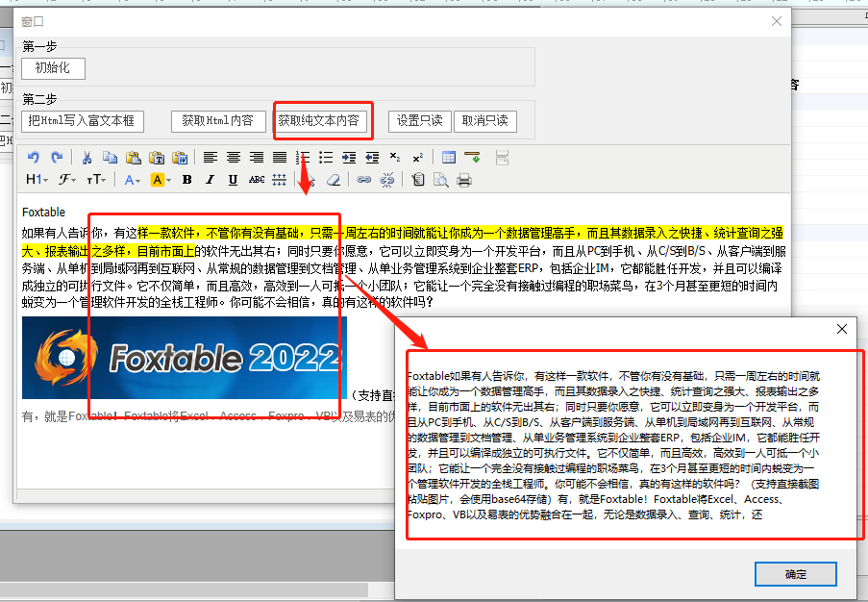Open the font family dropdown
Screen dimensions: 868x602
pos(67,180)
